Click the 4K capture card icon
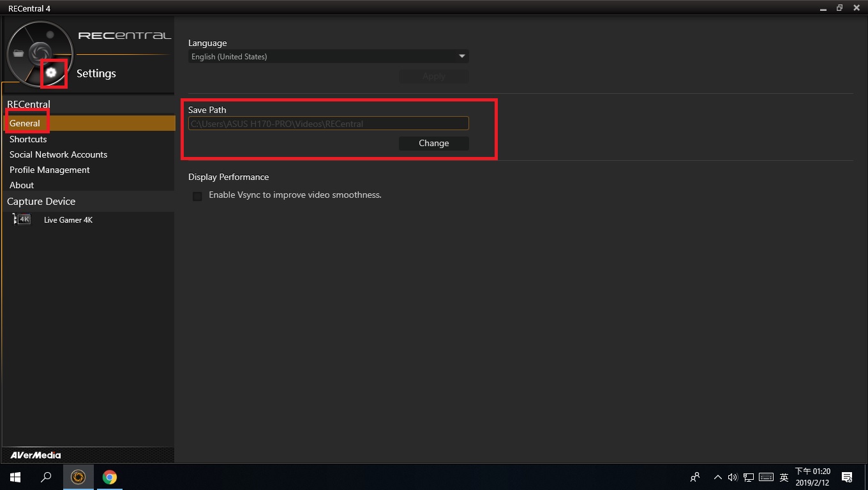This screenshot has height=490, width=868. (22, 219)
